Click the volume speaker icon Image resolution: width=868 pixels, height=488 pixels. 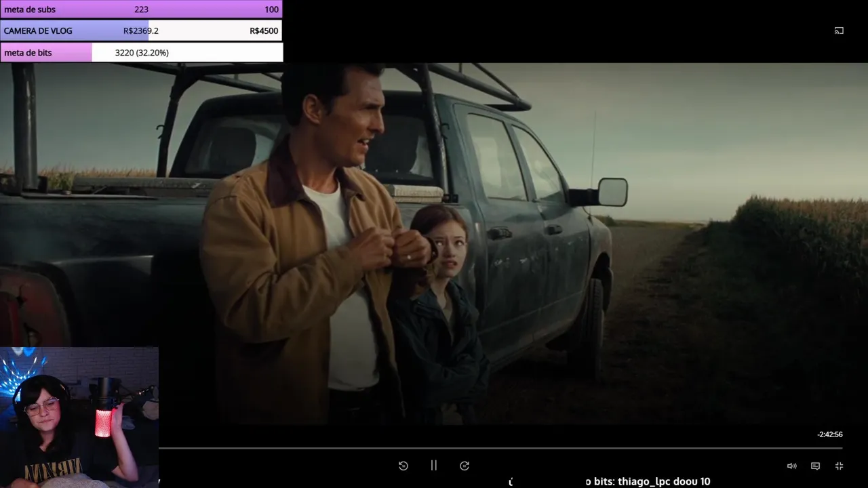(x=791, y=466)
